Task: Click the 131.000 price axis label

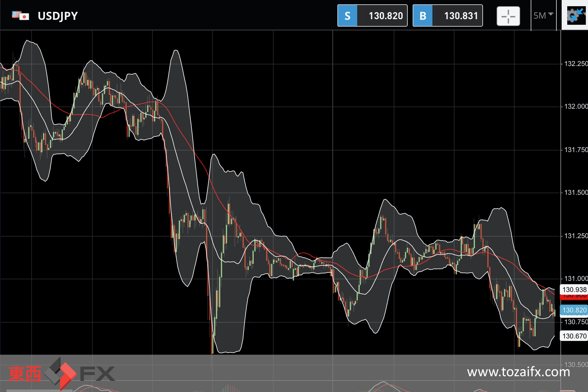Action: [x=576, y=279]
